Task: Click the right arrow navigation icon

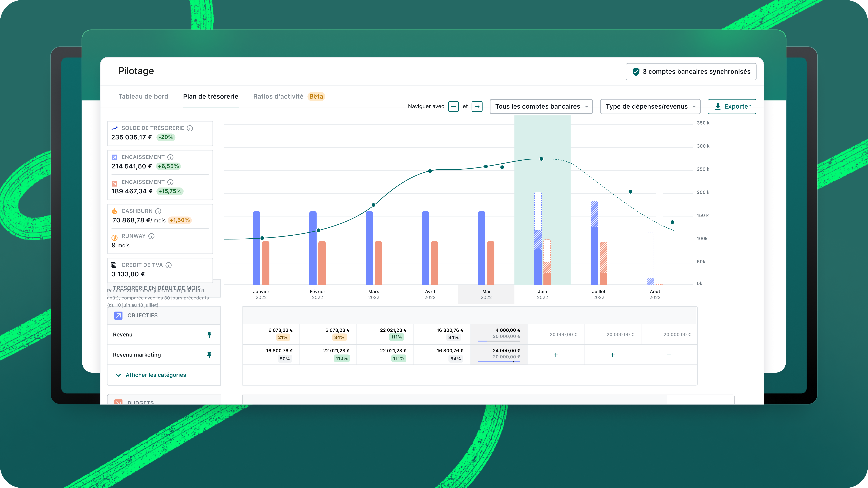Action: pos(477,106)
